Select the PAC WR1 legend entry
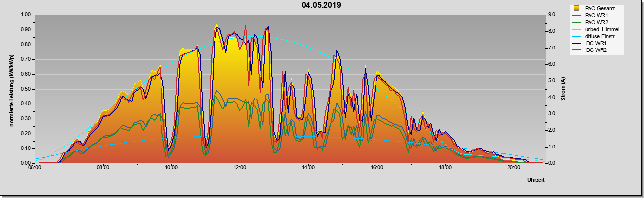Viewport: 644px width, 198px height. (596, 15)
